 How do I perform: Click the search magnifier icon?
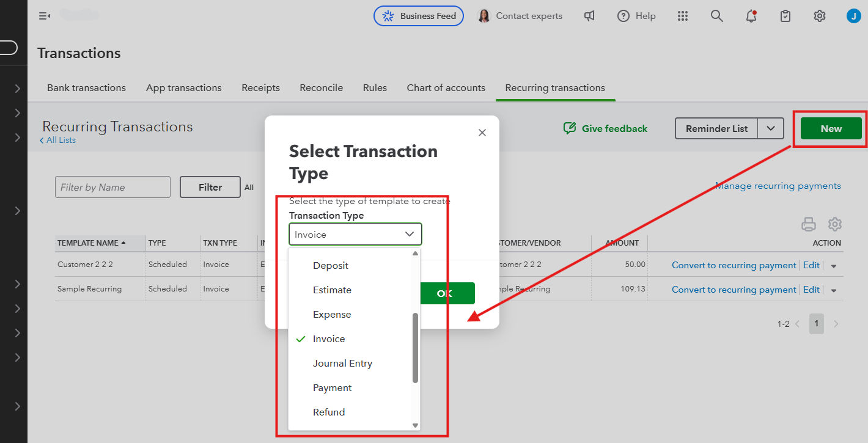717,16
